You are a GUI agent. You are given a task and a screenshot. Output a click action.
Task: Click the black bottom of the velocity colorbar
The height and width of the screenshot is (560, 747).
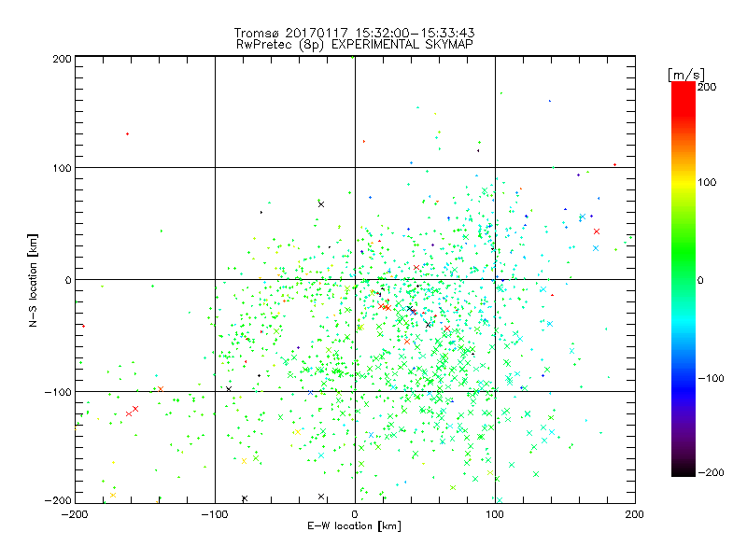point(684,470)
